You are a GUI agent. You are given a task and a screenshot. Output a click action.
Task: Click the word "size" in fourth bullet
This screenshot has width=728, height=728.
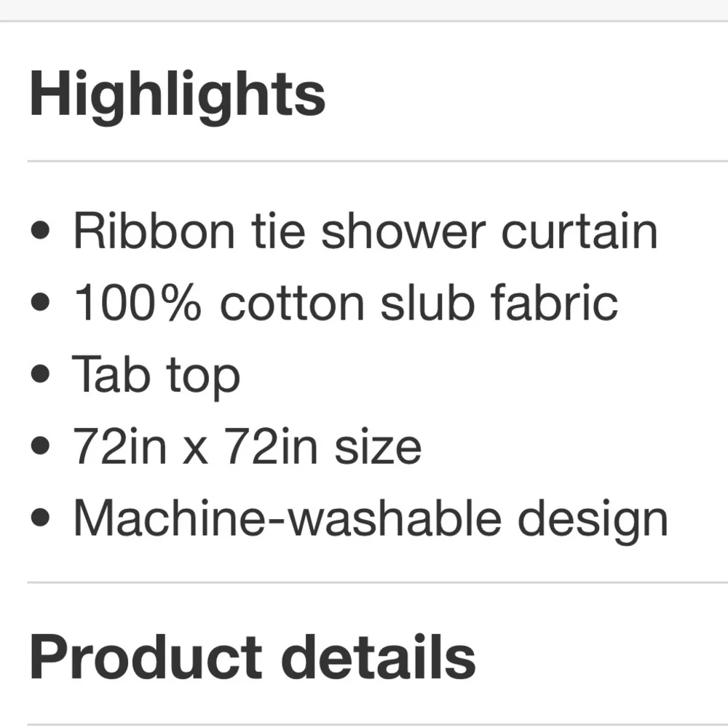378,448
